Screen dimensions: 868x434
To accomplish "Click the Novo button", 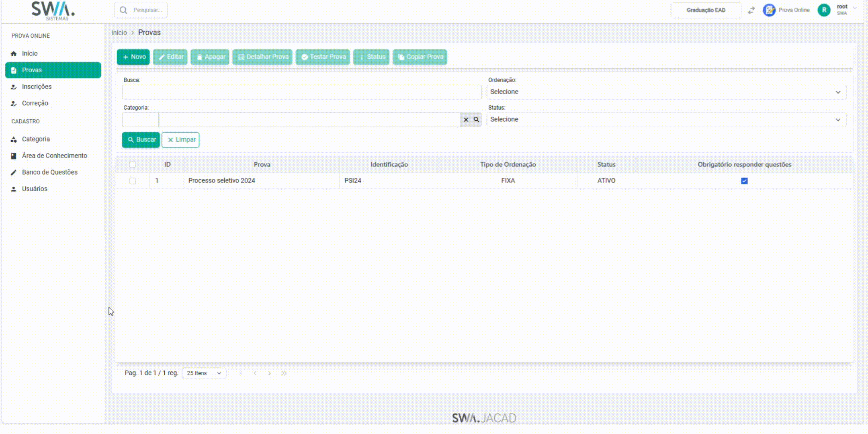I will [133, 57].
